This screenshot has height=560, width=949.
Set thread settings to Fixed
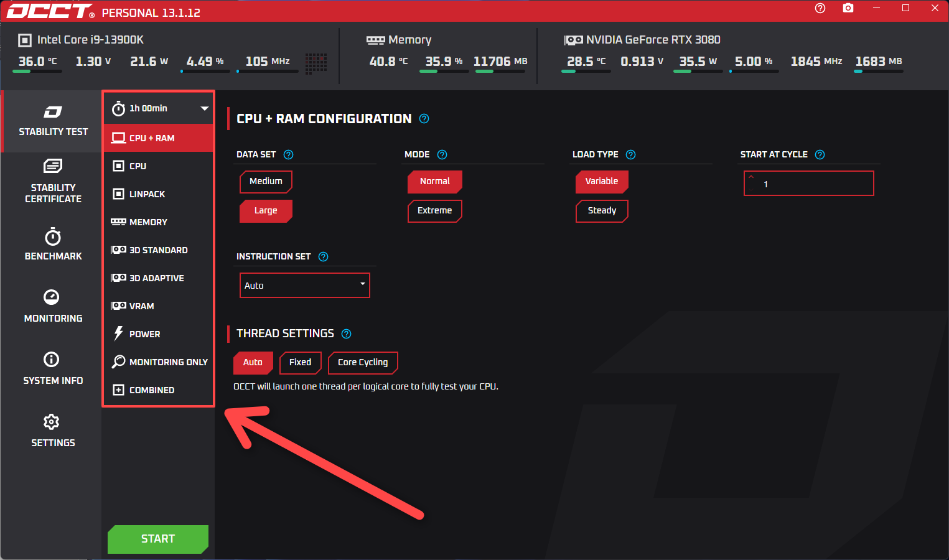click(301, 363)
